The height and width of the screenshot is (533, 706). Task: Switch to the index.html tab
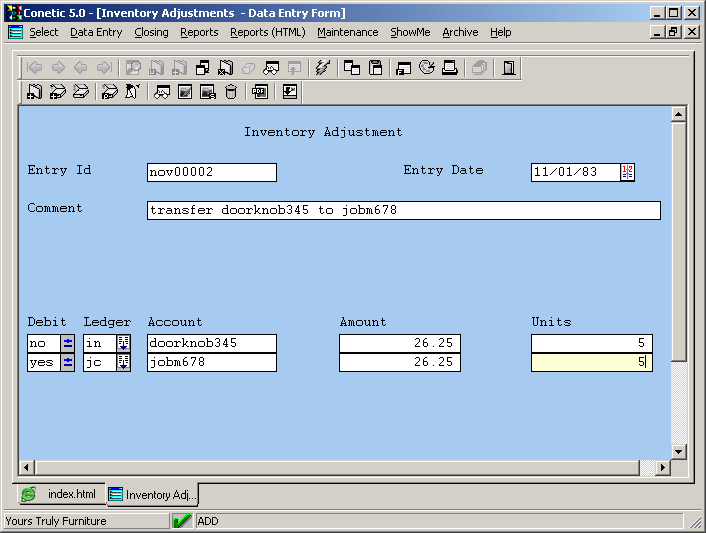pos(62,495)
